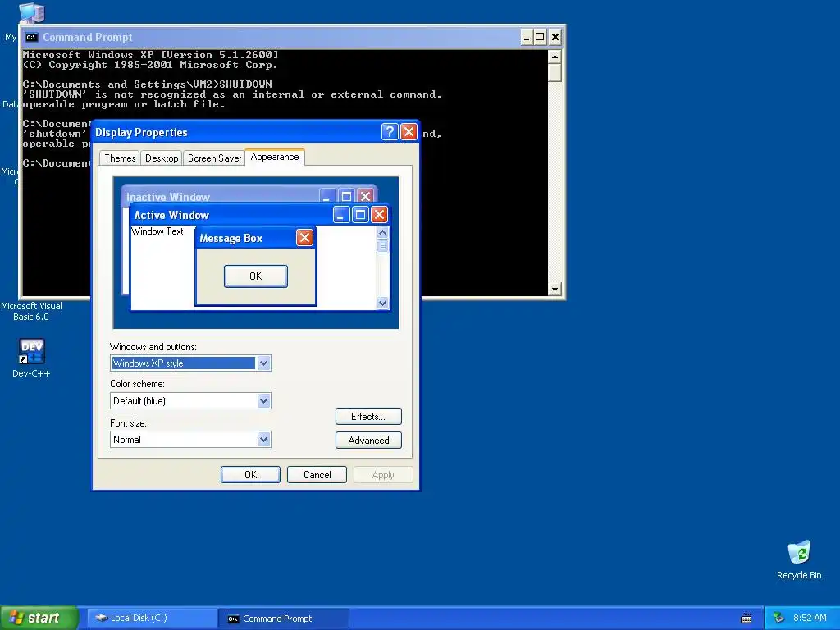Click the greyed-out Apply button
The height and width of the screenshot is (630, 840).
tap(383, 475)
